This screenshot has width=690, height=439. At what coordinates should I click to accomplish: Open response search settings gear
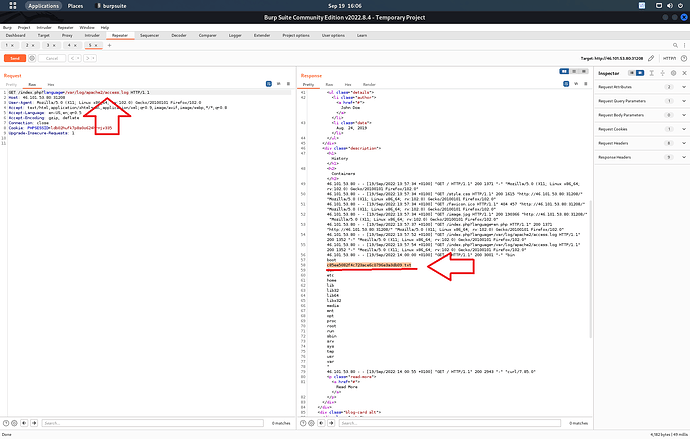[312, 423]
